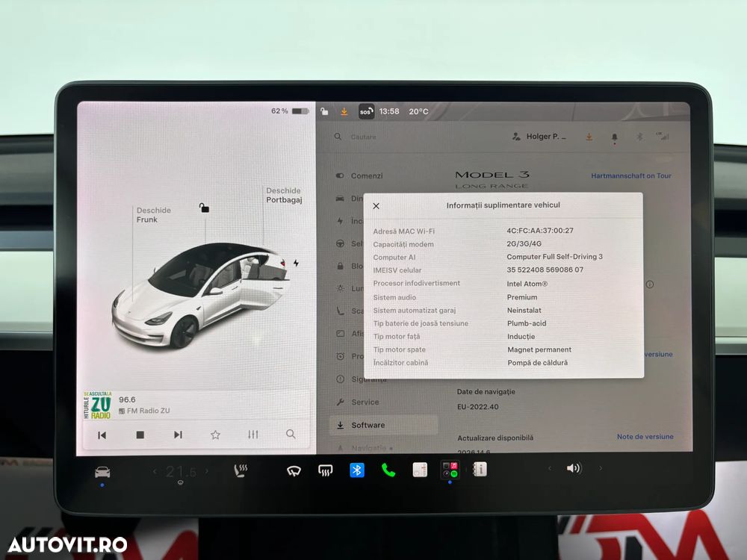Tap the Hartmannschaft on Tour vehicle name

click(631, 175)
